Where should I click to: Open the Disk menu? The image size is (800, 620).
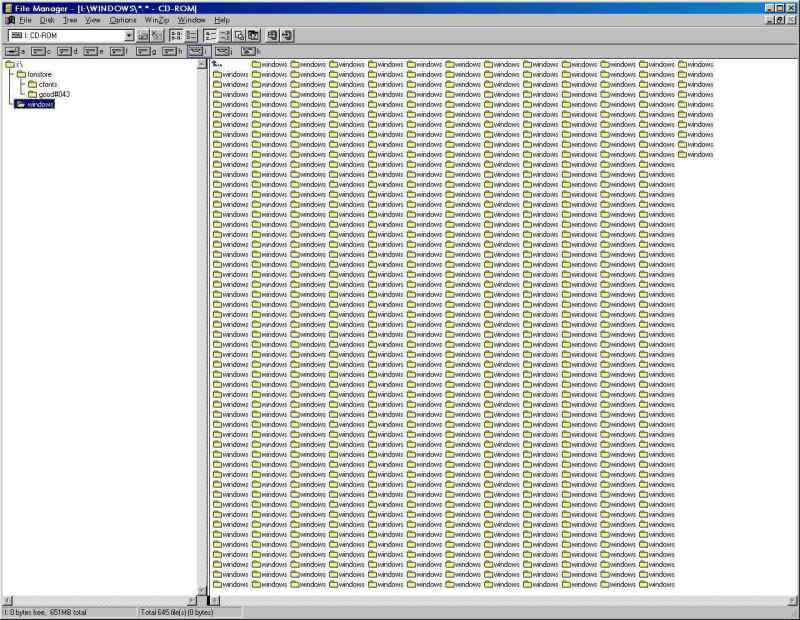tap(47, 20)
